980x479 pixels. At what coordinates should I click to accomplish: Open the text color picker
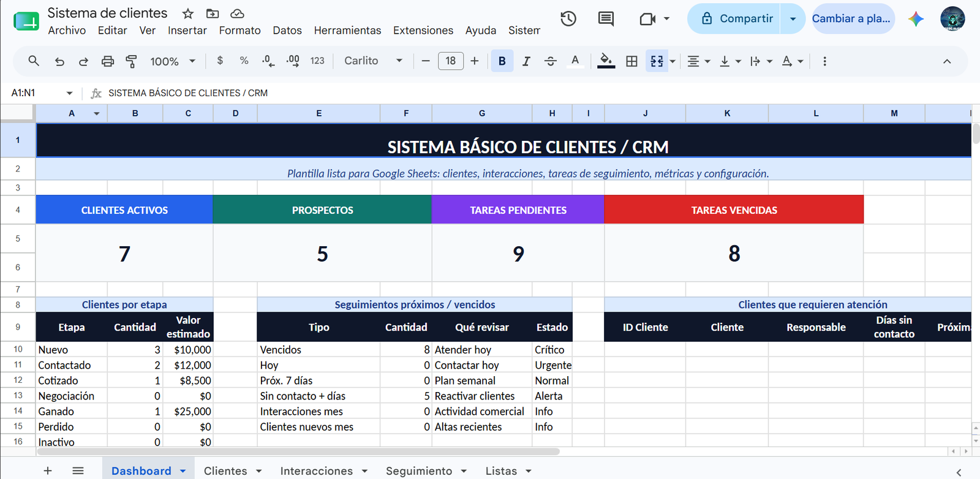(x=575, y=61)
